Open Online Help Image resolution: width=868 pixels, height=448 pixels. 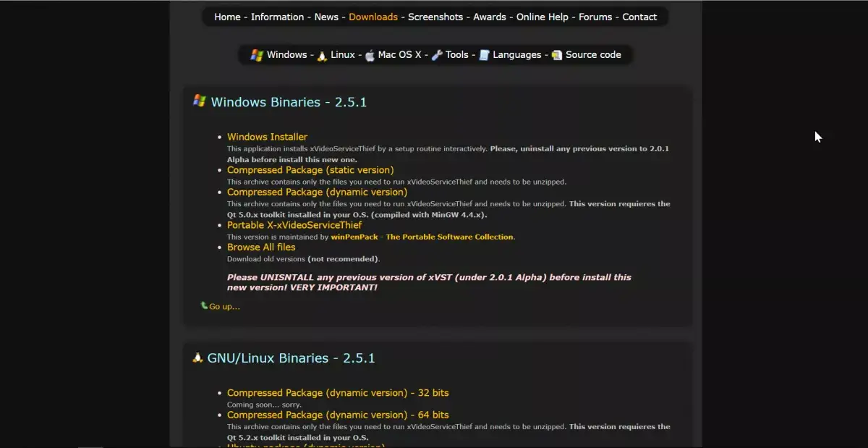point(542,17)
